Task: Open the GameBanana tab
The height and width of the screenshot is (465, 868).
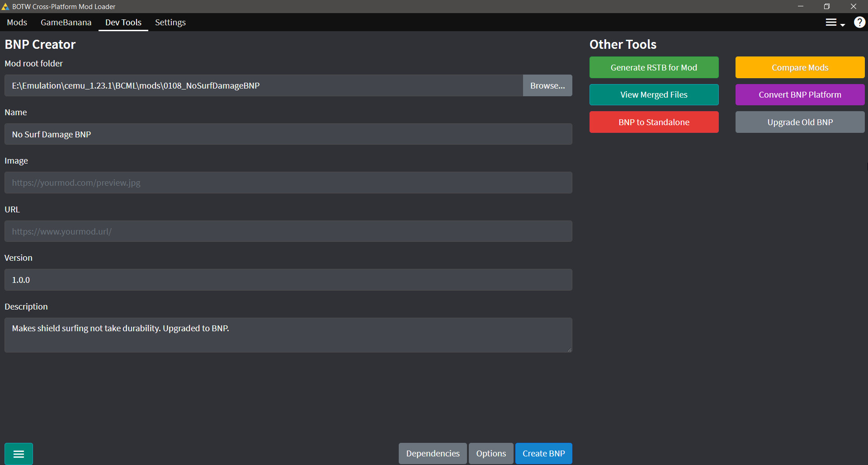Action: point(66,22)
